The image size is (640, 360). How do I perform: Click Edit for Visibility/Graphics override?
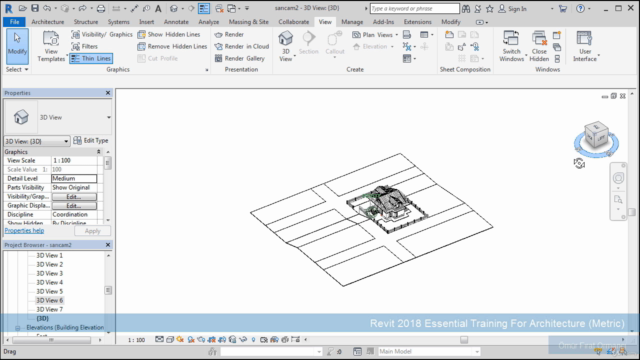[74, 197]
